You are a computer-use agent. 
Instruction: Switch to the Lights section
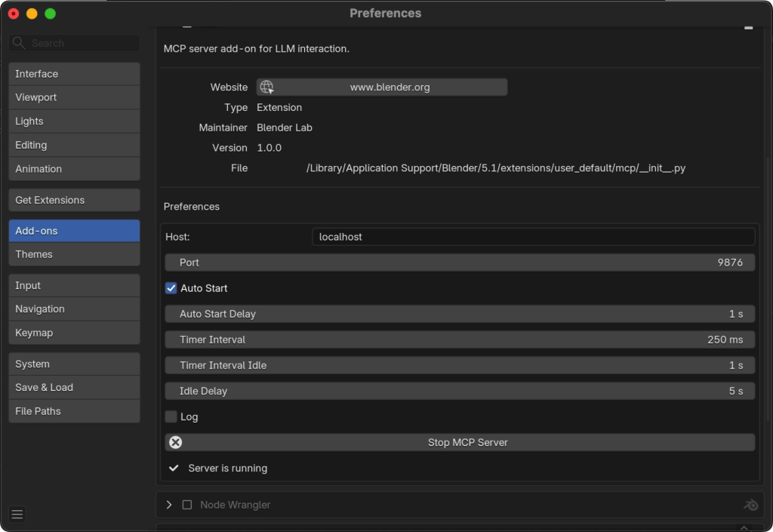(x=75, y=121)
